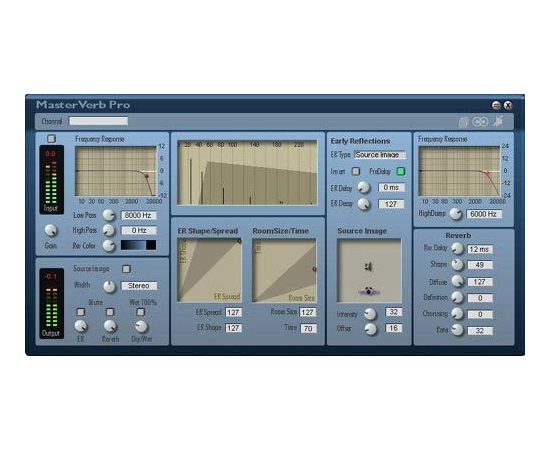Click the ER Decay knob

364,204
